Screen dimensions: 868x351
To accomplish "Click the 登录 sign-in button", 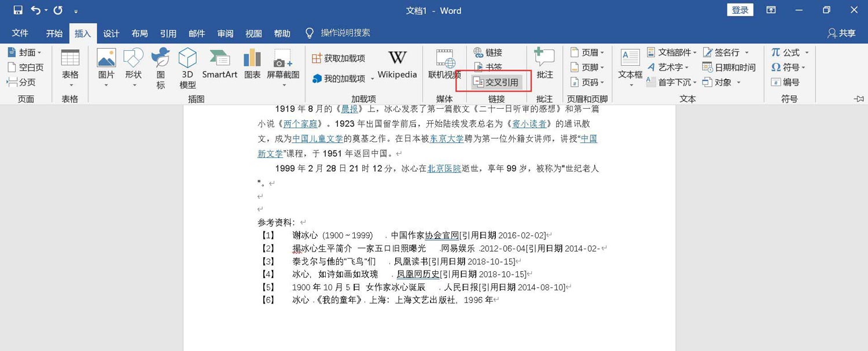I will click(x=740, y=10).
